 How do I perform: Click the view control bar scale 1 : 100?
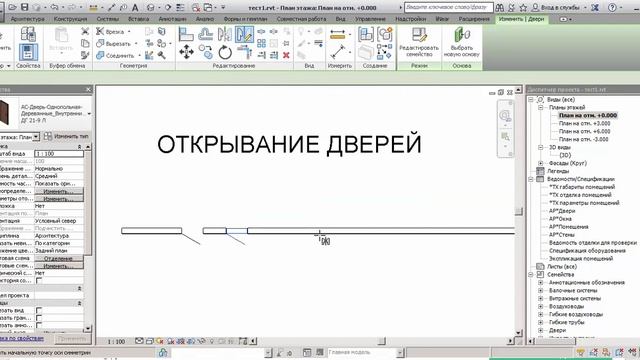pyautogui.click(x=116, y=341)
